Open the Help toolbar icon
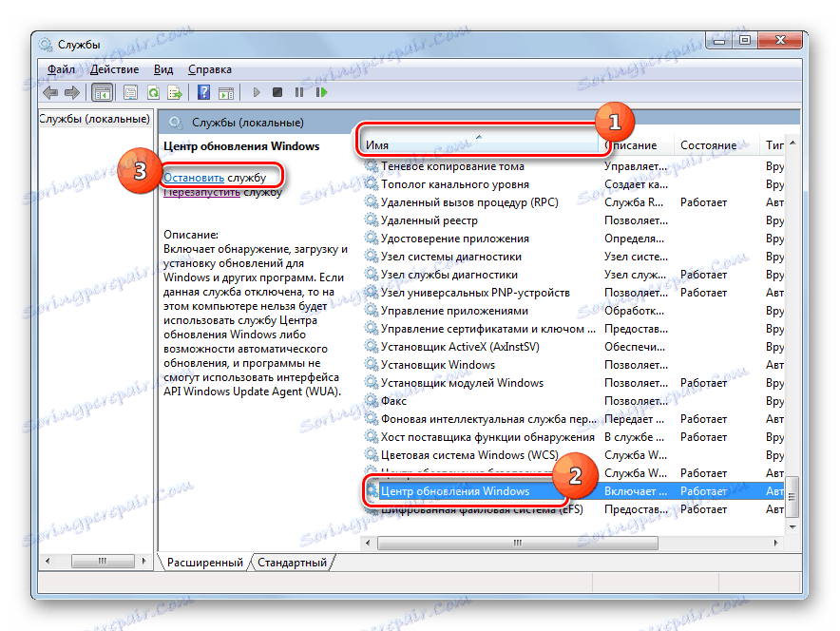 203,93
